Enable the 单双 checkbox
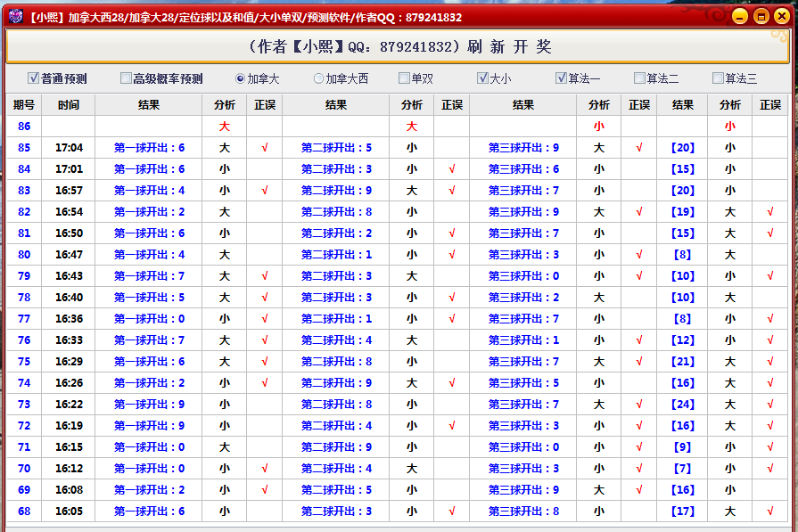 [x=404, y=78]
